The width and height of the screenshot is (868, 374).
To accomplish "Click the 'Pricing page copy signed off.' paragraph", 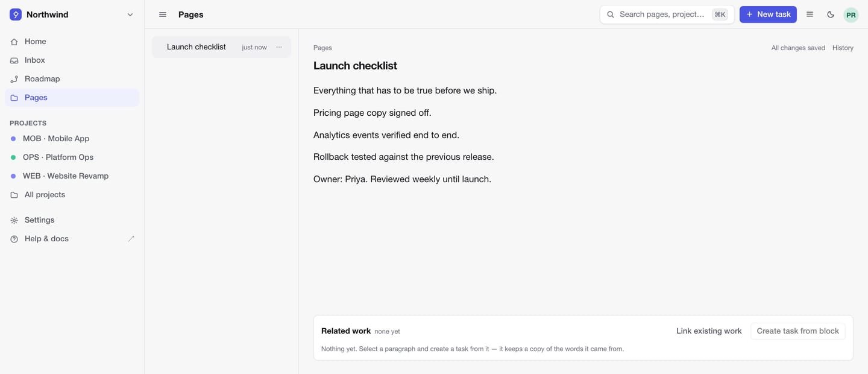I will click(x=373, y=113).
